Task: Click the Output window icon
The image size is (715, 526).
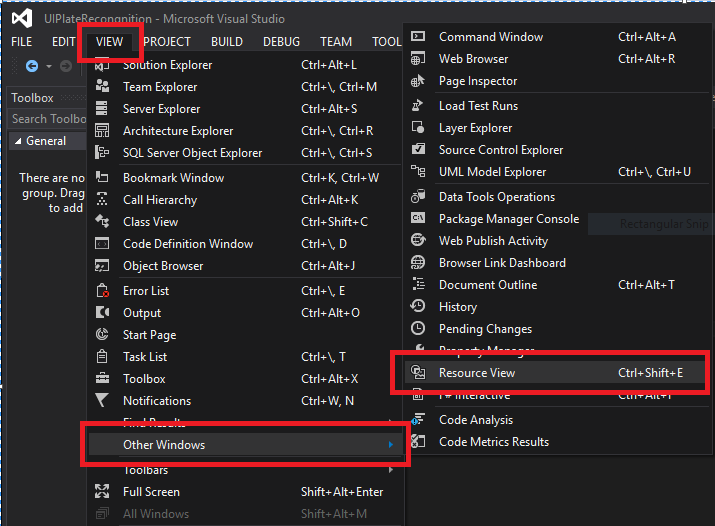Action: (x=103, y=312)
